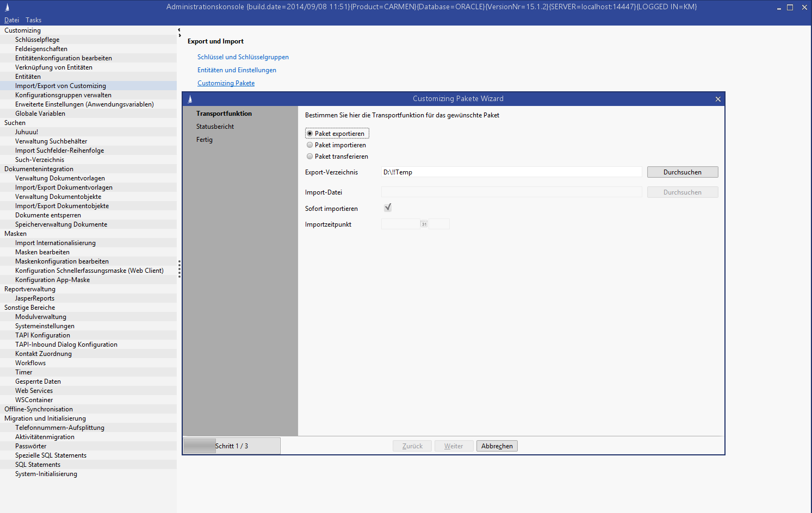Open the Schlüssel und Schlüsselgruppen link
This screenshot has height=513, width=812.
[x=243, y=57]
